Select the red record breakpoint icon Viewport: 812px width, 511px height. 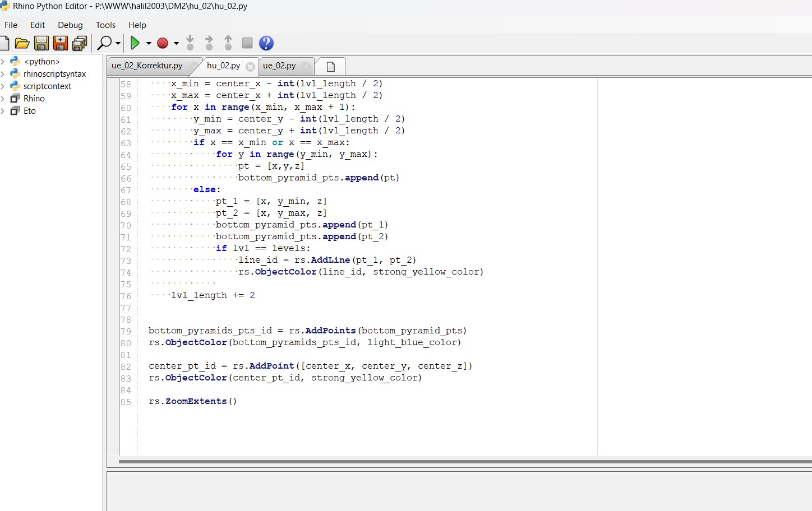click(162, 43)
